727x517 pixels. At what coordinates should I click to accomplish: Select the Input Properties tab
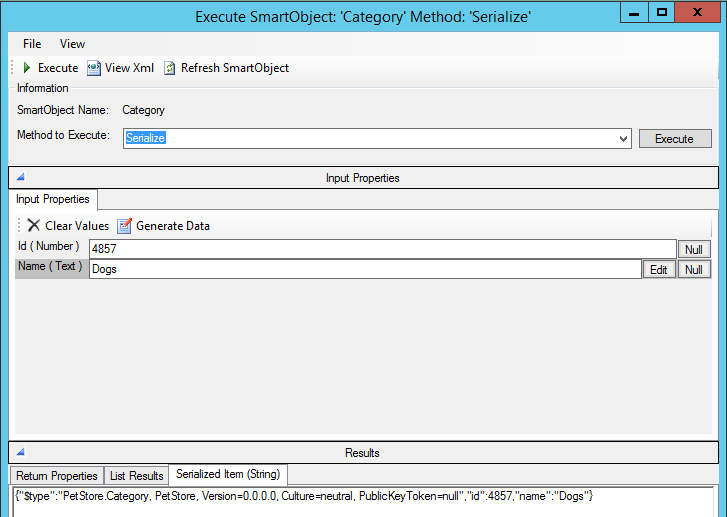pos(53,199)
